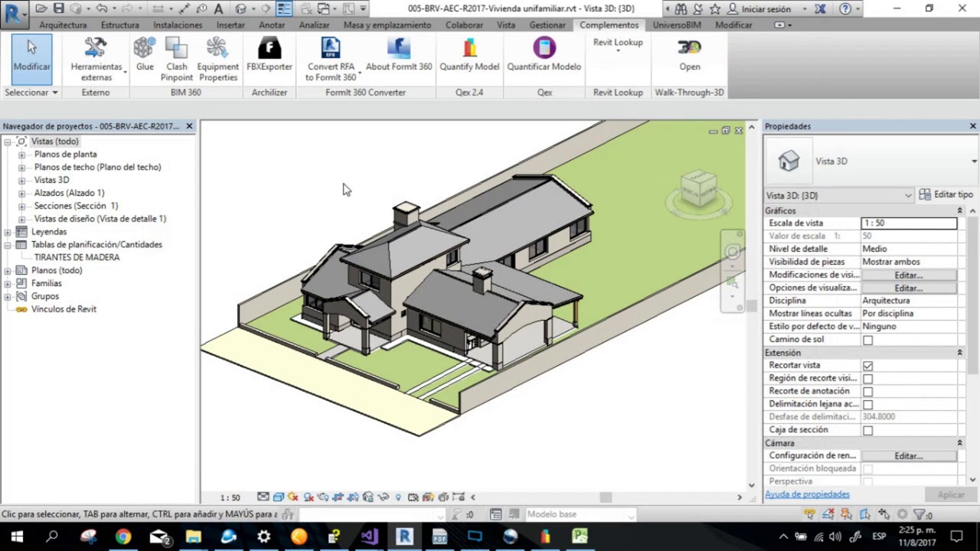Click Editar tipo button

[x=946, y=195]
